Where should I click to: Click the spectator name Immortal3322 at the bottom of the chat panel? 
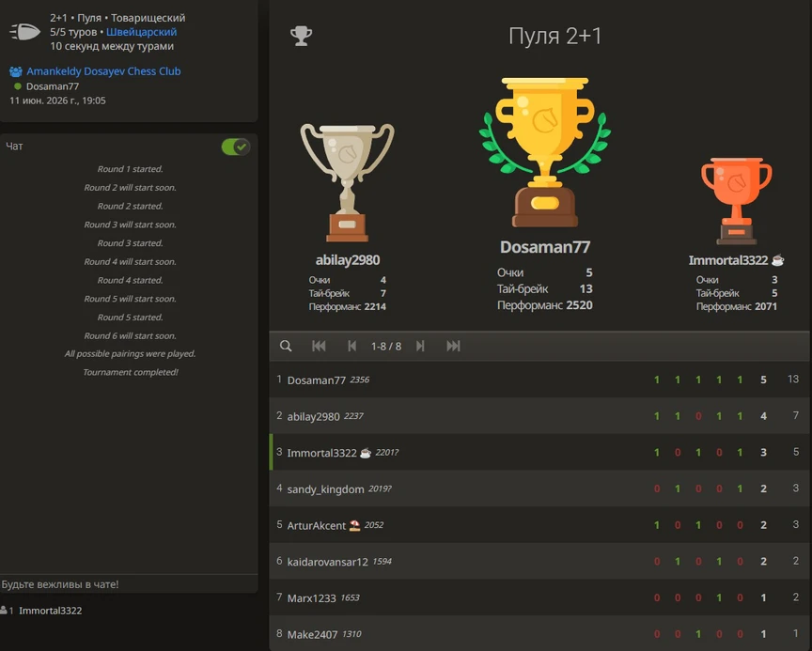coord(50,611)
